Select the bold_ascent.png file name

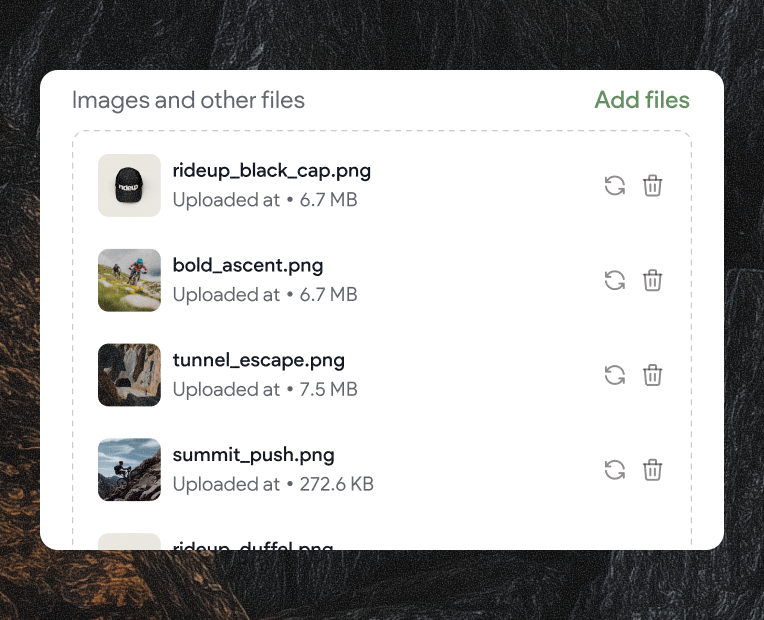248,265
